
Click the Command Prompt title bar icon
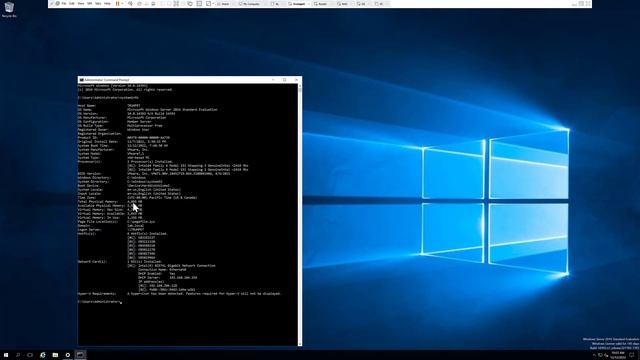[x=81, y=80]
